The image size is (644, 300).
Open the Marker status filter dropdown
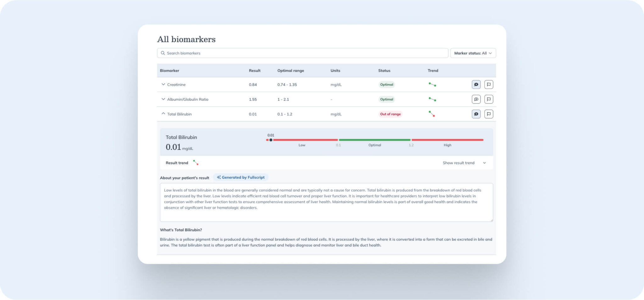point(473,53)
